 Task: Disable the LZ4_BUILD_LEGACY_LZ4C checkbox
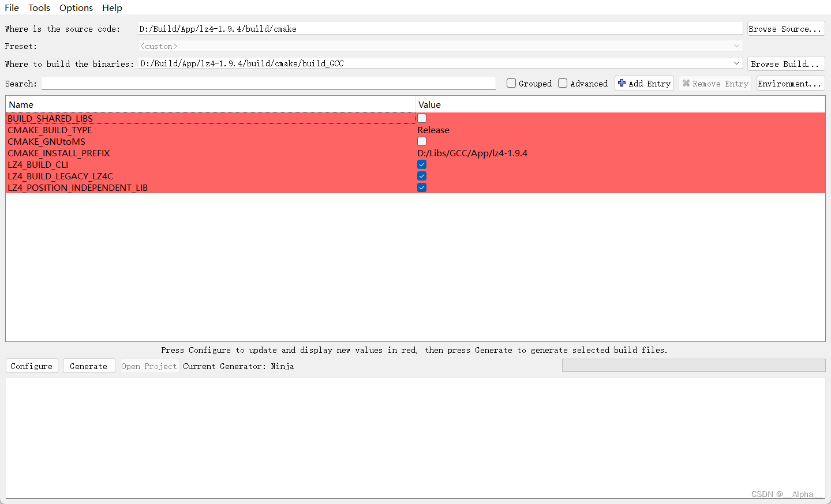(422, 176)
